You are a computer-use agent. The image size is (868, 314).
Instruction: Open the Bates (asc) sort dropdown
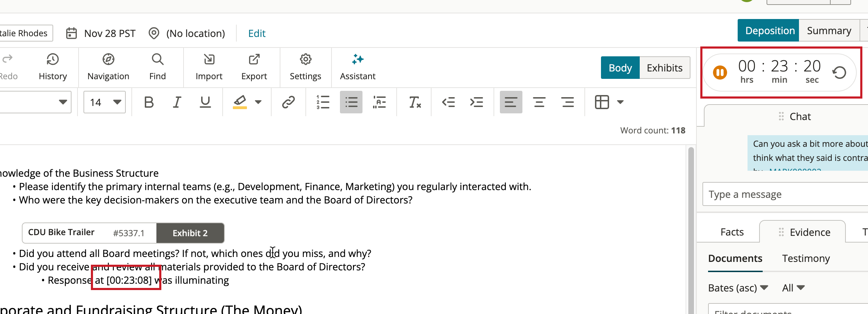pos(738,288)
